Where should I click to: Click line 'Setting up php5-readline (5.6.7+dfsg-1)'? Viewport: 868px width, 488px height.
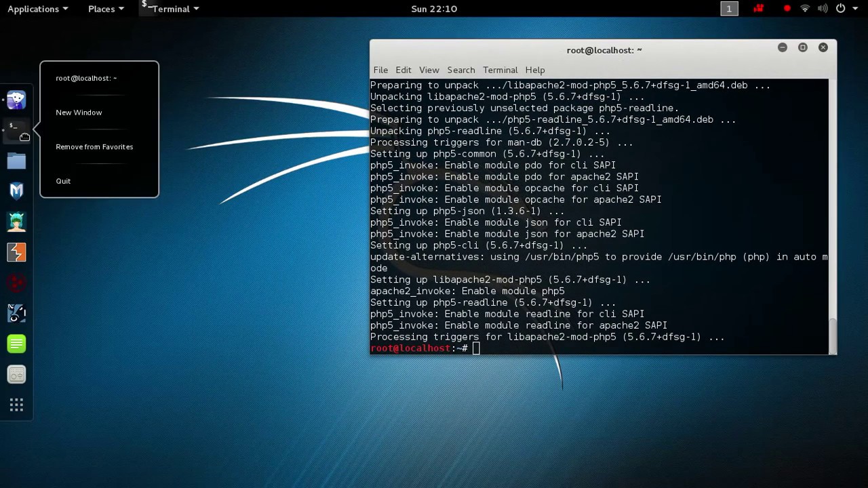coord(493,302)
